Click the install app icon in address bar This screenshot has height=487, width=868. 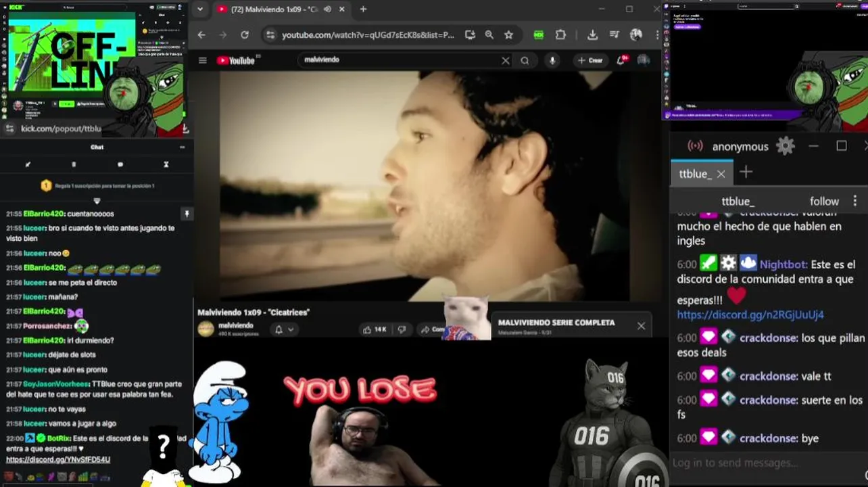pos(470,35)
